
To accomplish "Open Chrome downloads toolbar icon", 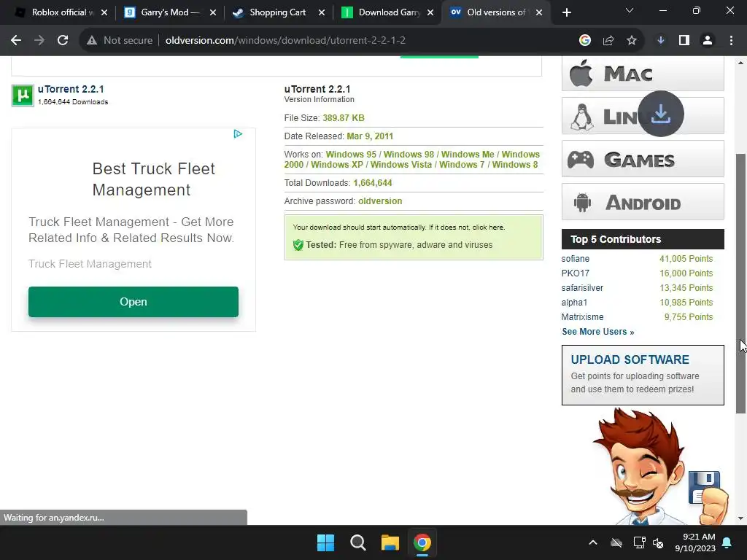I will (661, 41).
